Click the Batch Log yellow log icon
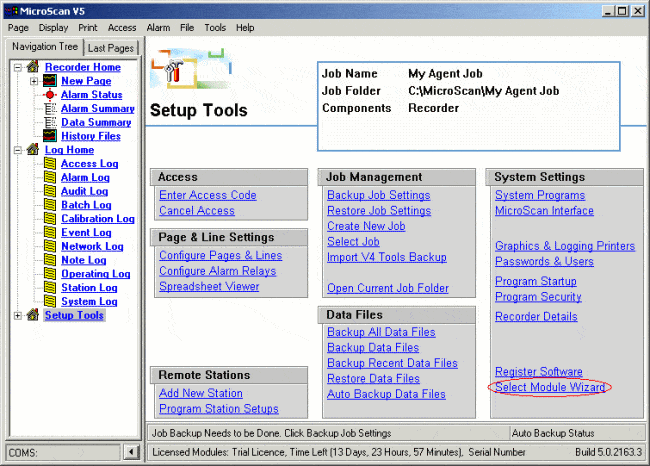 [x=50, y=204]
